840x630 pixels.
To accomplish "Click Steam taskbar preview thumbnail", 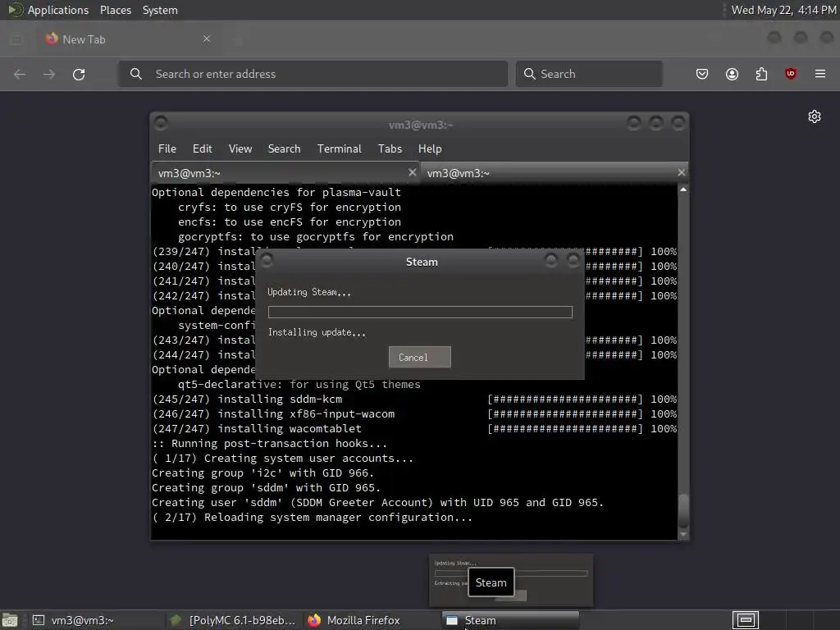I will [511, 581].
